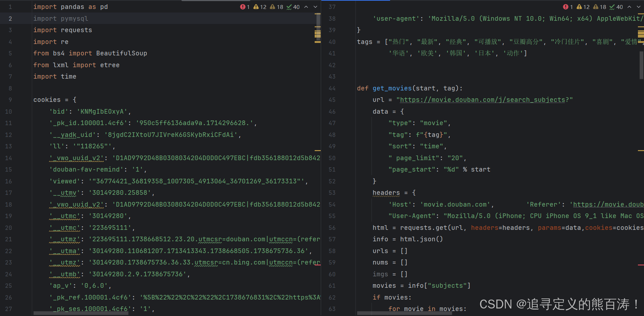This screenshot has width=644, height=316.
Task: Click the typo count 40 in right pane
Action: tap(616, 7)
